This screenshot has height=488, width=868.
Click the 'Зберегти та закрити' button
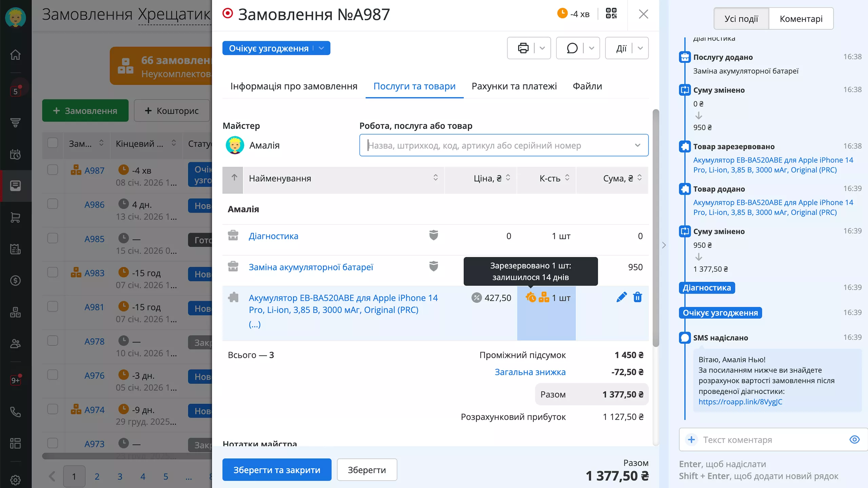[277, 469]
